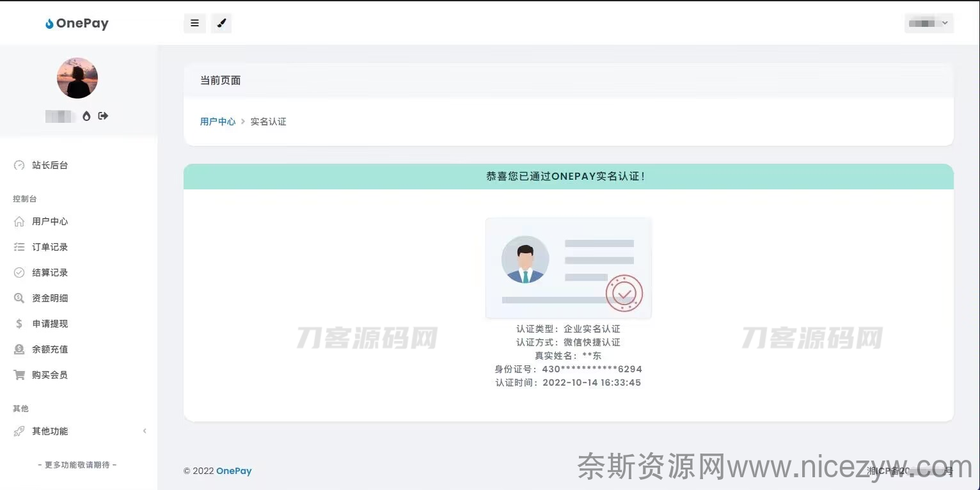
Task: Click dollar sign icon next to 申请提现
Action: pyautogui.click(x=19, y=324)
